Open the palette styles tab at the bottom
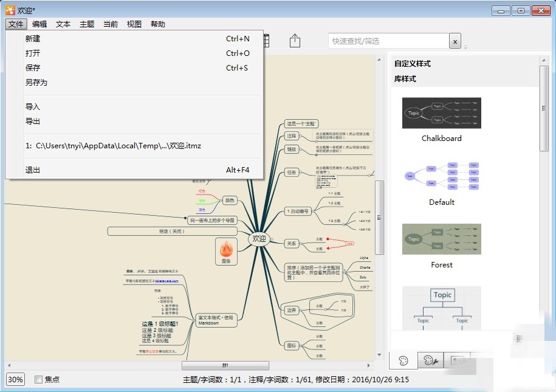Image resolution: width=556 pixels, height=392 pixels. click(x=403, y=360)
